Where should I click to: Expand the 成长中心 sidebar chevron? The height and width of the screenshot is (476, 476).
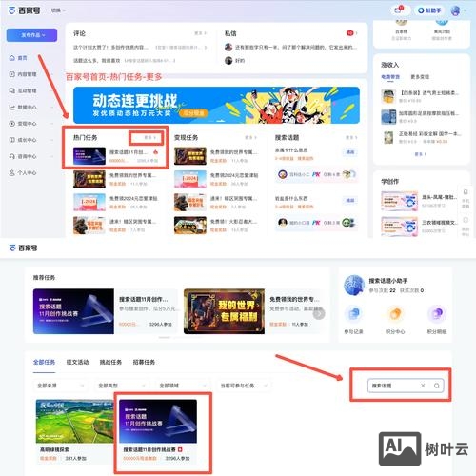(52, 140)
